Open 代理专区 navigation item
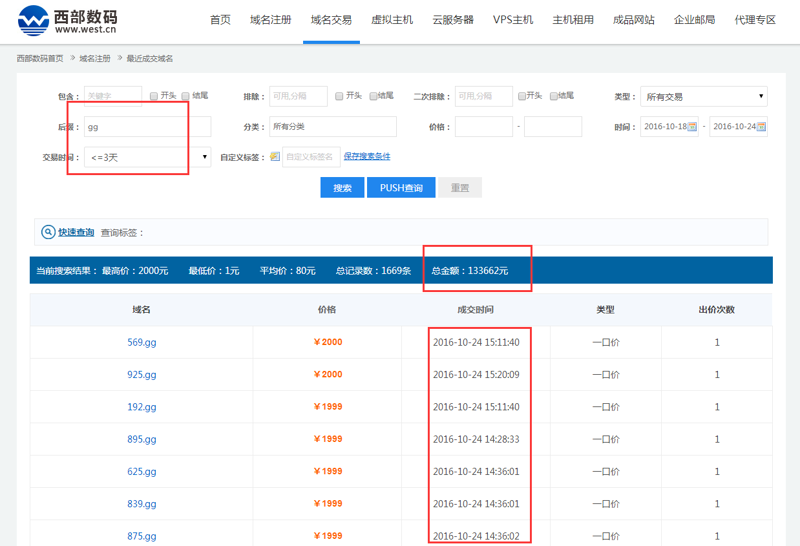This screenshot has height=546, width=800. [x=755, y=20]
